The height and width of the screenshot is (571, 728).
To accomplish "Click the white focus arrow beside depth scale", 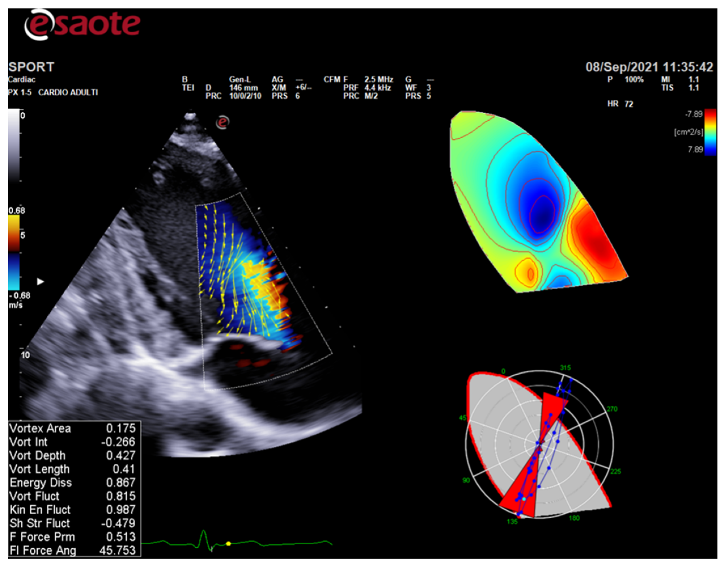I will pos(41,282).
